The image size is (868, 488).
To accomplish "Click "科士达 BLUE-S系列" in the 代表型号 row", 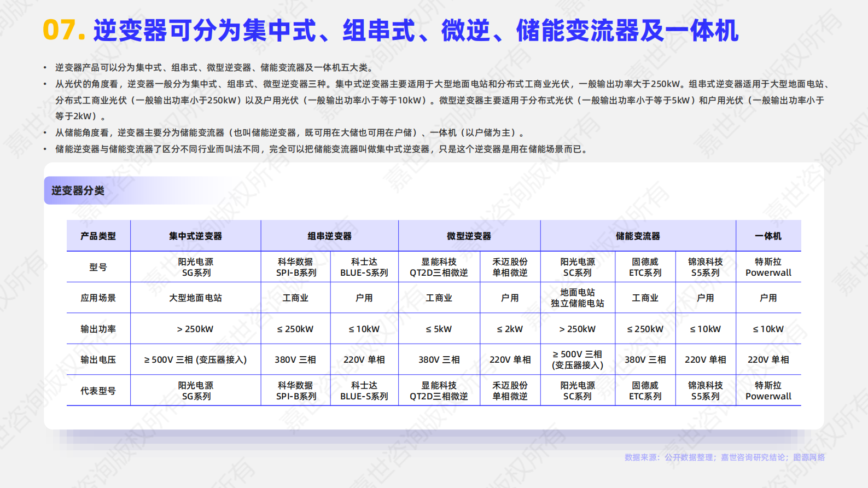I will coord(364,391).
